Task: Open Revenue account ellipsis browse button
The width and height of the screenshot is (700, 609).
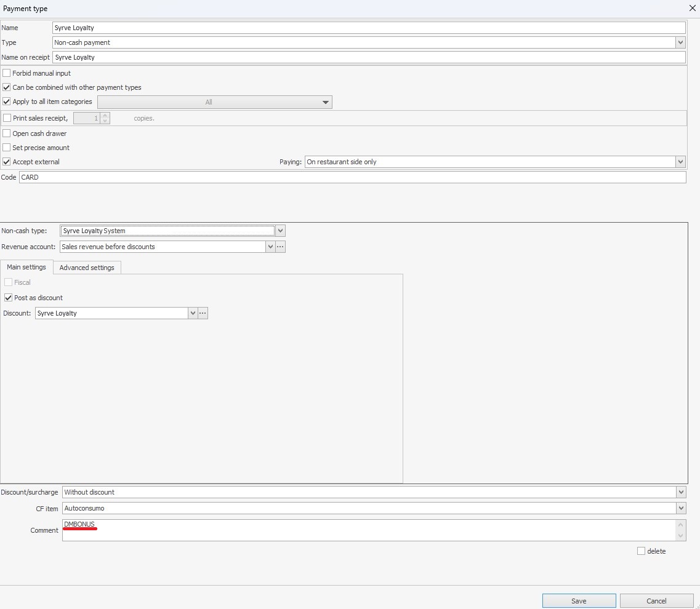Action: tap(280, 247)
